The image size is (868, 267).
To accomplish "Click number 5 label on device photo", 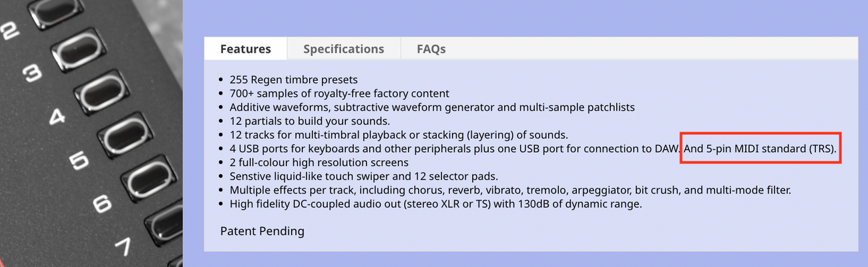I will pyautogui.click(x=79, y=160).
